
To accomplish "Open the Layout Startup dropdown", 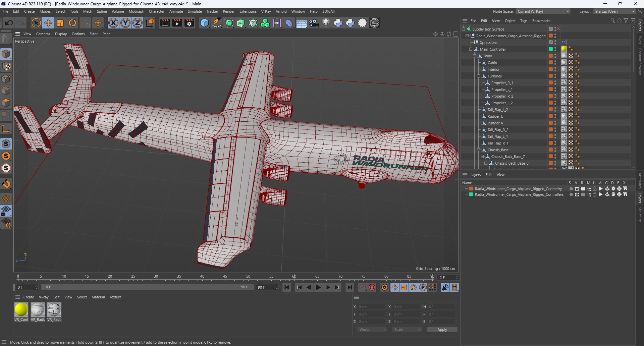I will point(614,11).
